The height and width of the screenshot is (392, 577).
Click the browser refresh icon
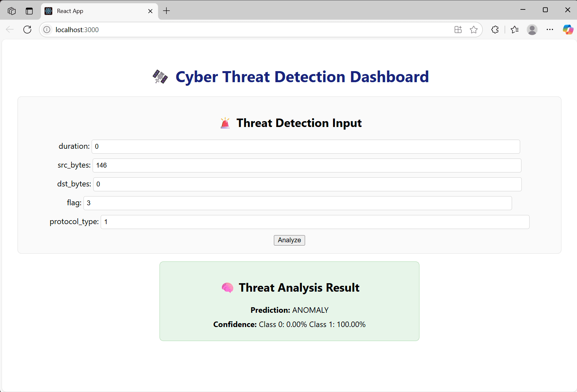click(27, 30)
